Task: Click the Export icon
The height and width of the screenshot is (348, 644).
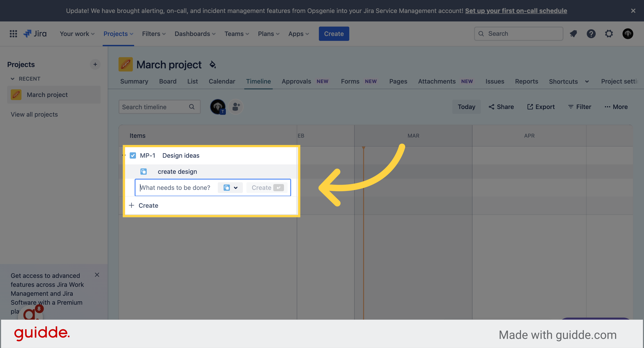Action: (530, 107)
